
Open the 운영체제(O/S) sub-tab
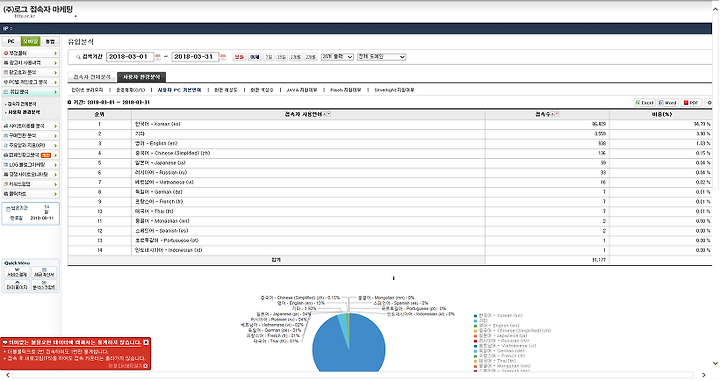[x=130, y=90]
